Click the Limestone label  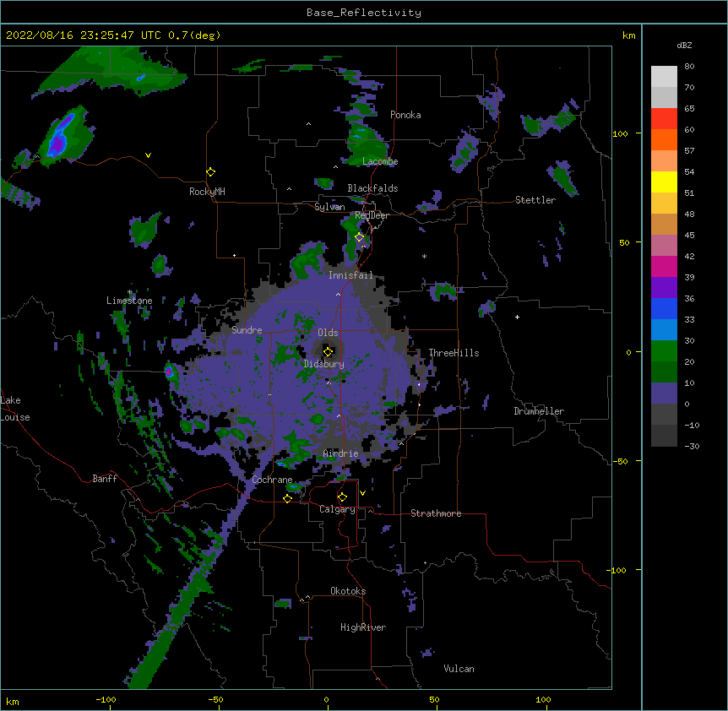point(129,301)
